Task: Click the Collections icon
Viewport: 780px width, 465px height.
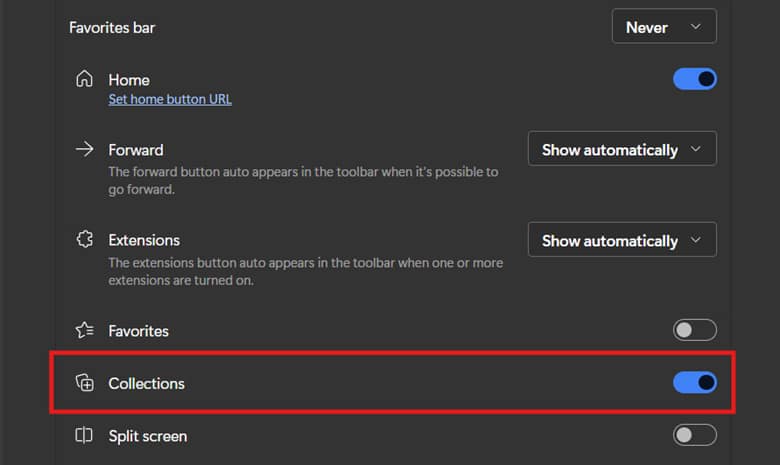Action: 85,382
